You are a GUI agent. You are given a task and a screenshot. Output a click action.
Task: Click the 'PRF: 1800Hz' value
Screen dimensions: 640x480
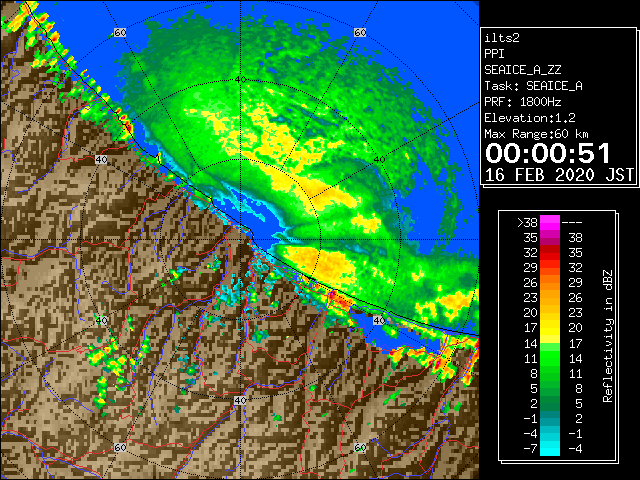pos(523,102)
